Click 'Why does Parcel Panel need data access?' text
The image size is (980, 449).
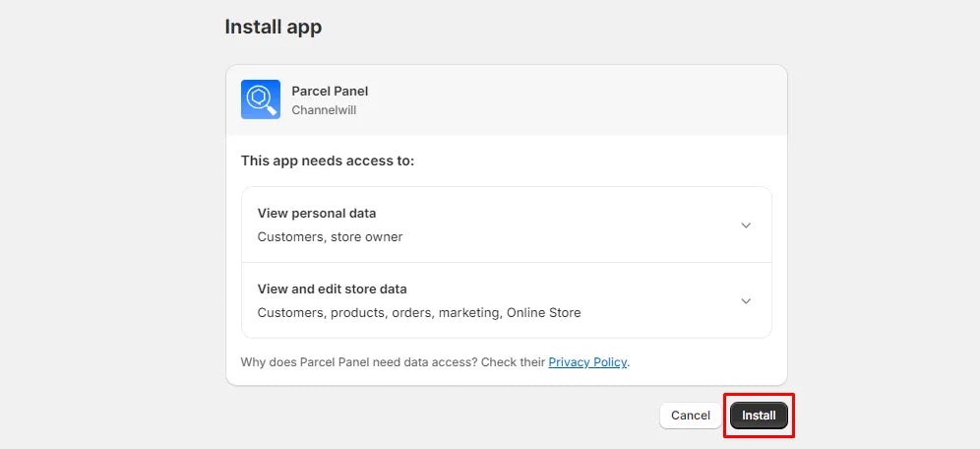point(359,362)
